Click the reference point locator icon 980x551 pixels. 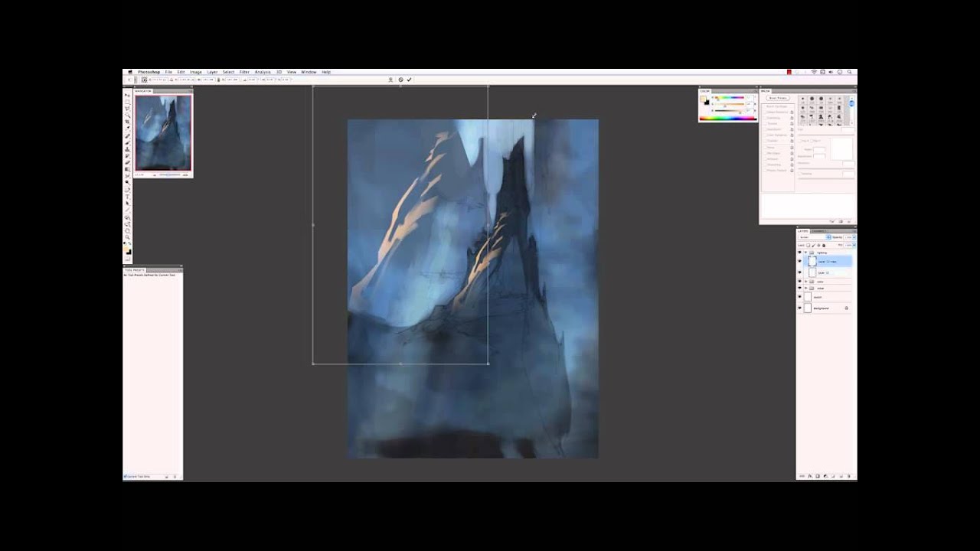[145, 80]
